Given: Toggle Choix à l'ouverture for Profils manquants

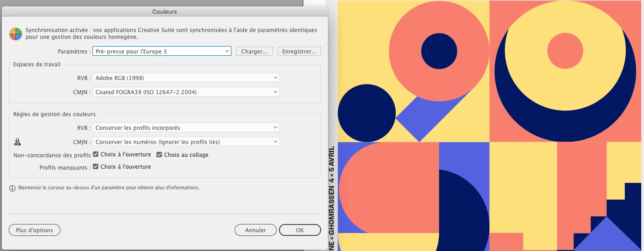Looking at the screenshot, I should tap(96, 167).
